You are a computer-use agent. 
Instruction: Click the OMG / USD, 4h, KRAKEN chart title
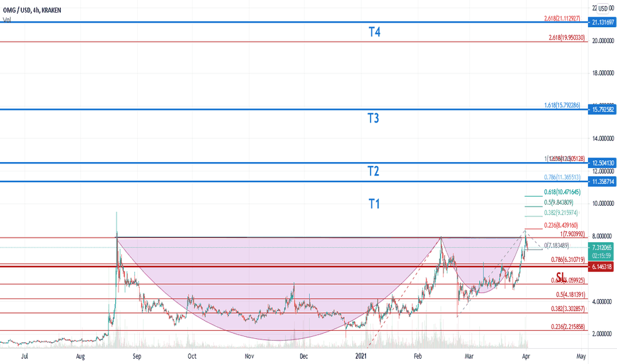pyautogui.click(x=32, y=10)
